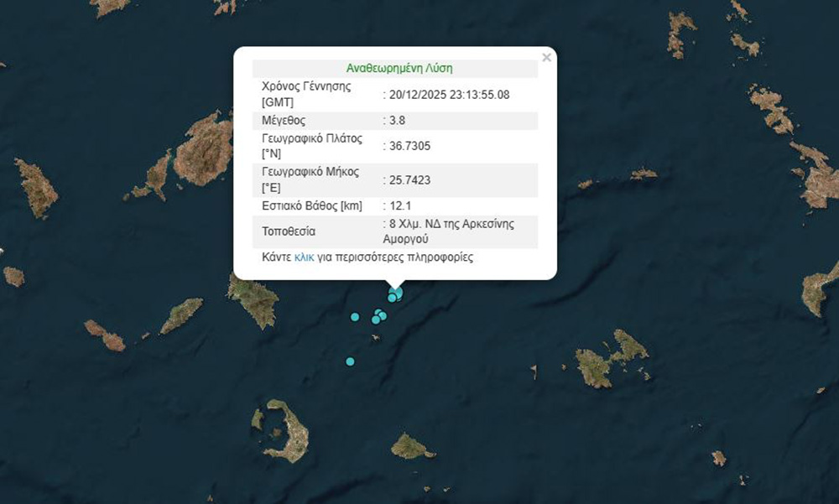
Task: Click the 'Μέγεθος' row label
Action: click(x=284, y=121)
